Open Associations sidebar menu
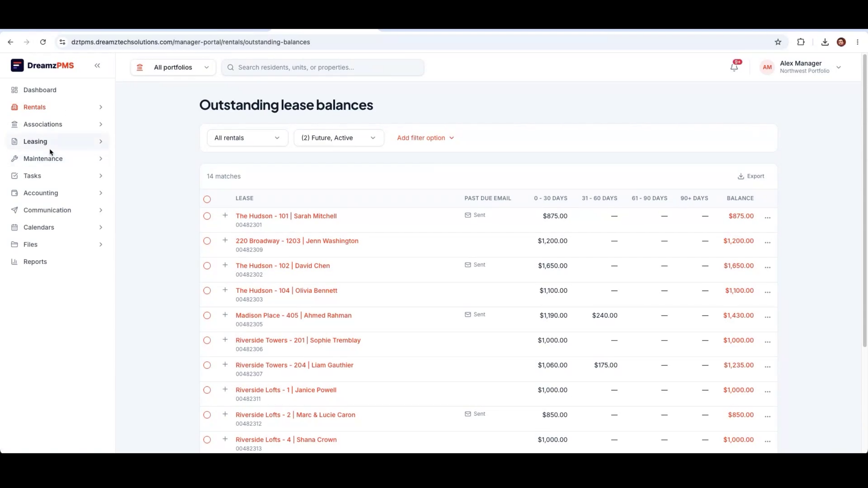The height and width of the screenshot is (488, 868). coord(57,124)
